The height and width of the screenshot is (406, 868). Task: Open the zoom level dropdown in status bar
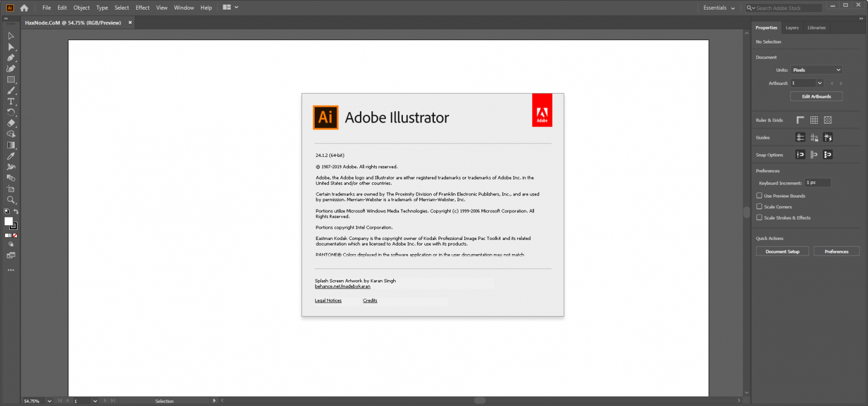49,401
